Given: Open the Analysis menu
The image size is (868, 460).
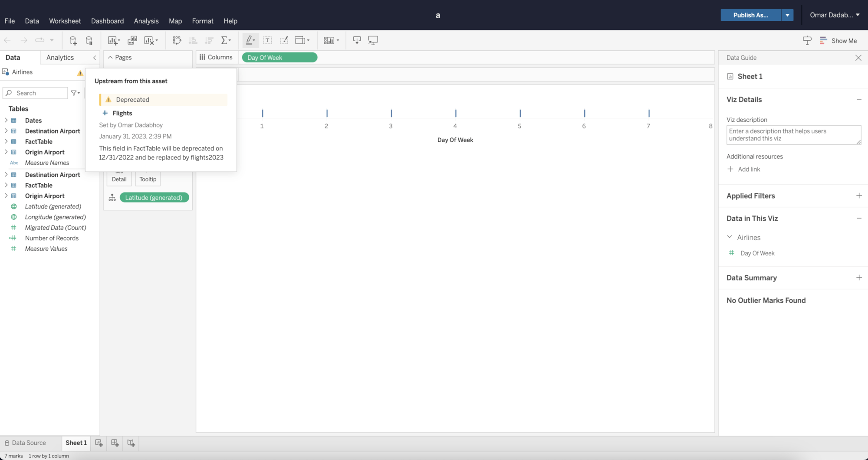Looking at the screenshot, I should click(x=146, y=21).
